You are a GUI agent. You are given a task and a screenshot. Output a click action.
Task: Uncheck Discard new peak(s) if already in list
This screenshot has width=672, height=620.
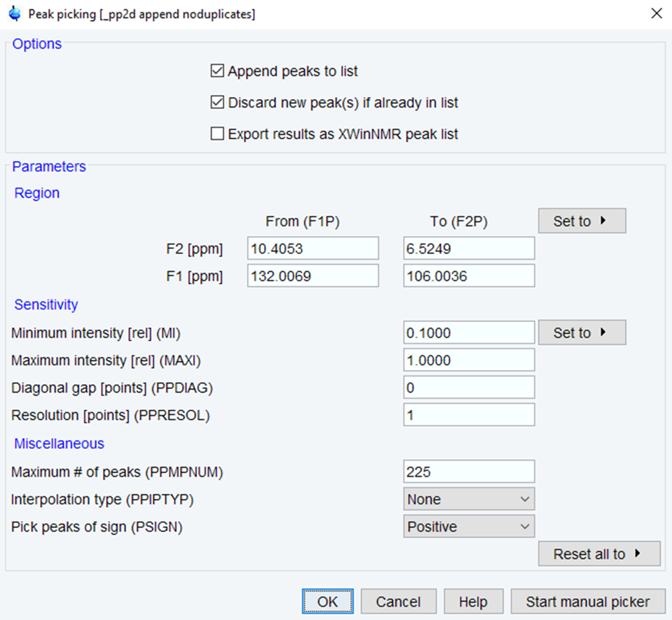(217, 103)
